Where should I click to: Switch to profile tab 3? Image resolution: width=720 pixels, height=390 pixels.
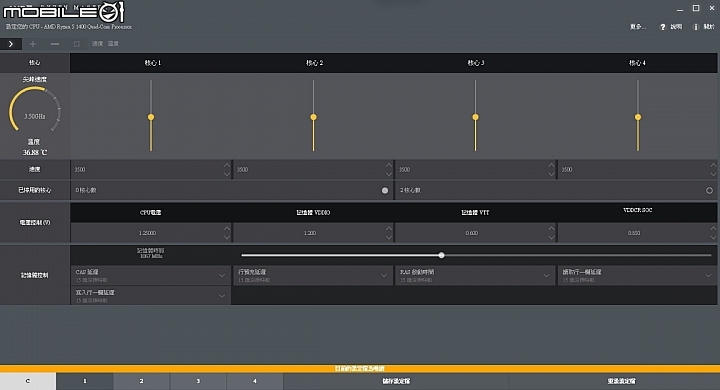(x=198, y=381)
